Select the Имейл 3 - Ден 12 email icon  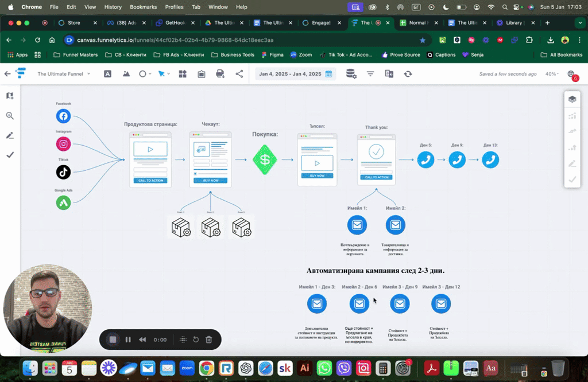tap(441, 304)
